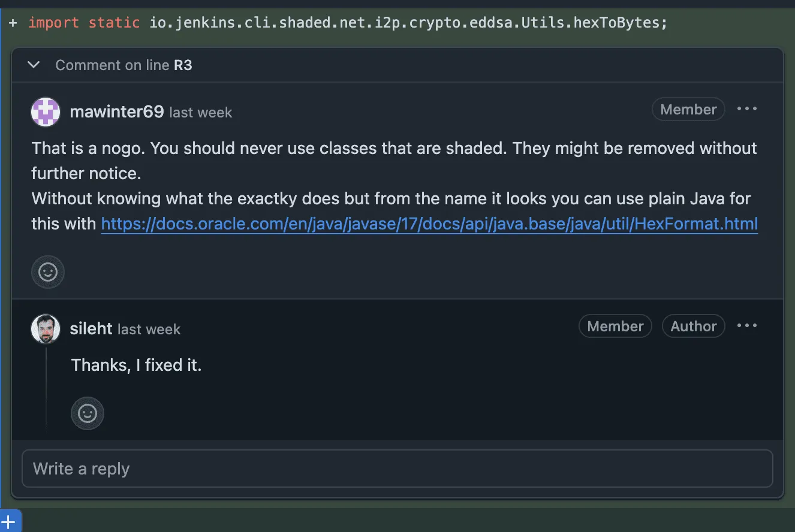Click the 'Comment on line R3' header text
Viewport: 795px width, 532px height.
124,65
